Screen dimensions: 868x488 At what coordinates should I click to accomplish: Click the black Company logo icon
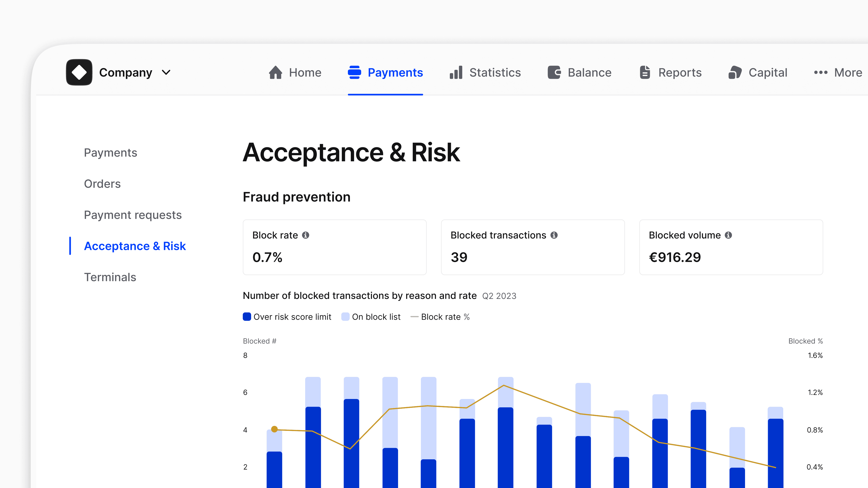click(79, 72)
